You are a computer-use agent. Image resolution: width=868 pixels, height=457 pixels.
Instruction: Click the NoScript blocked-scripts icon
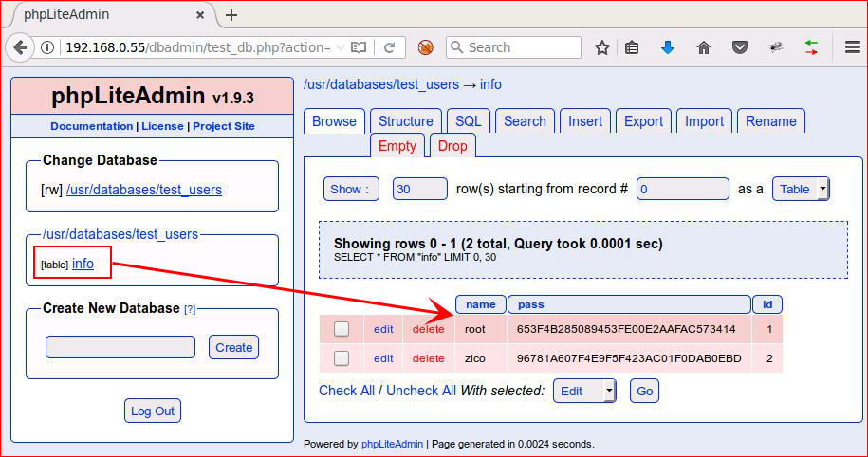(425, 47)
